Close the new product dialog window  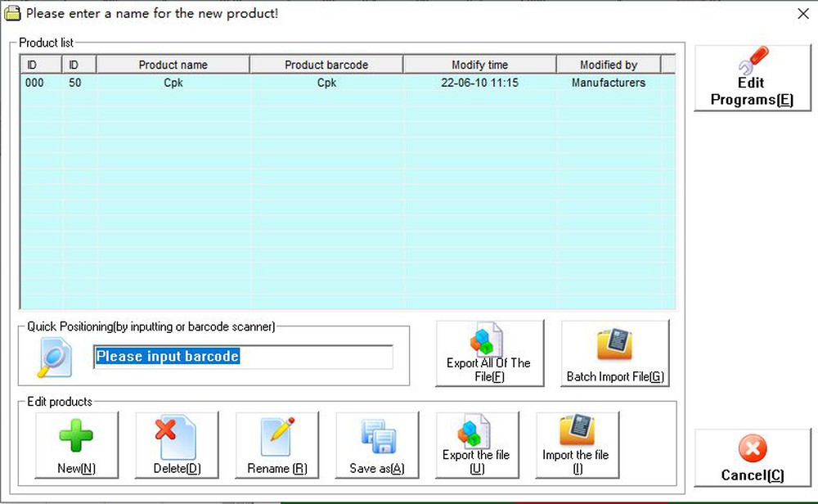802,13
